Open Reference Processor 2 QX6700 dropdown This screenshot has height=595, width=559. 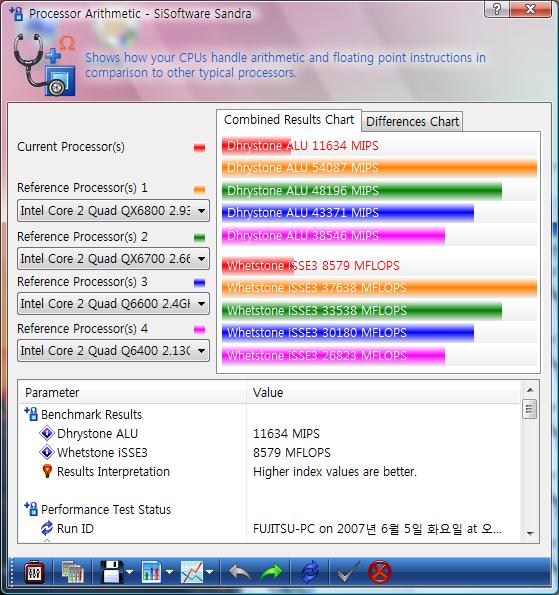pyautogui.click(x=113, y=258)
